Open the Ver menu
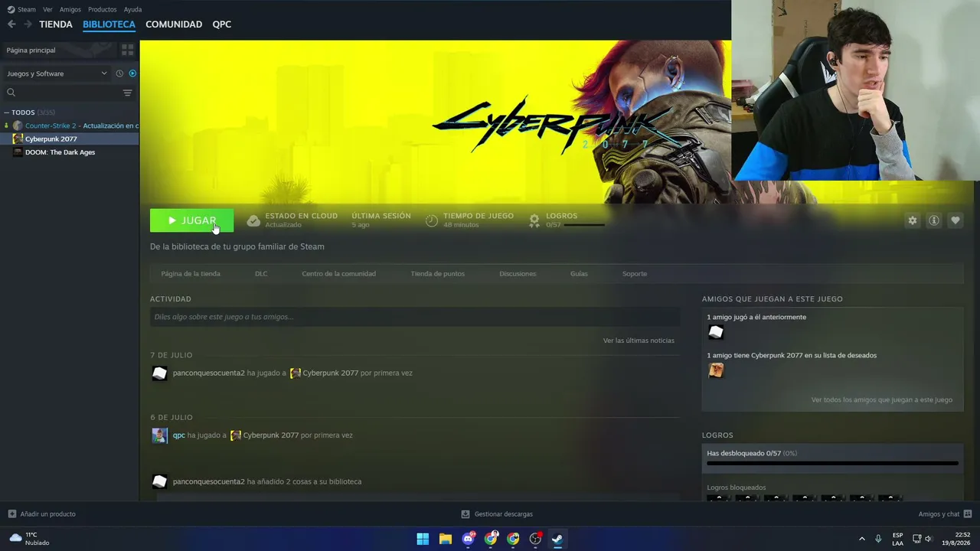 click(x=47, y=9)
